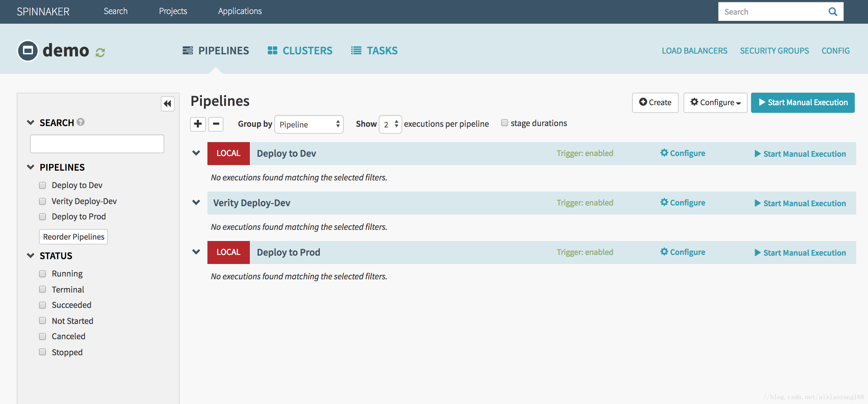
Task: Switch to the PIPELINES tab
Action: (216, 51)
